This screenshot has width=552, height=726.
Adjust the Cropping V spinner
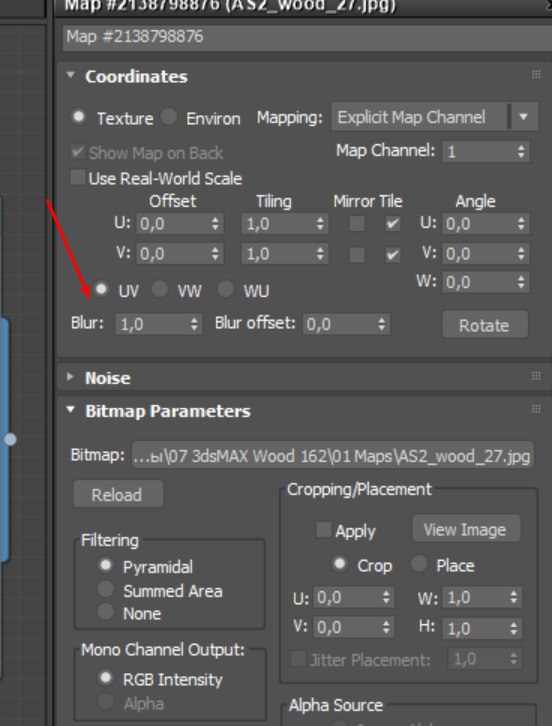click(387, 627)
